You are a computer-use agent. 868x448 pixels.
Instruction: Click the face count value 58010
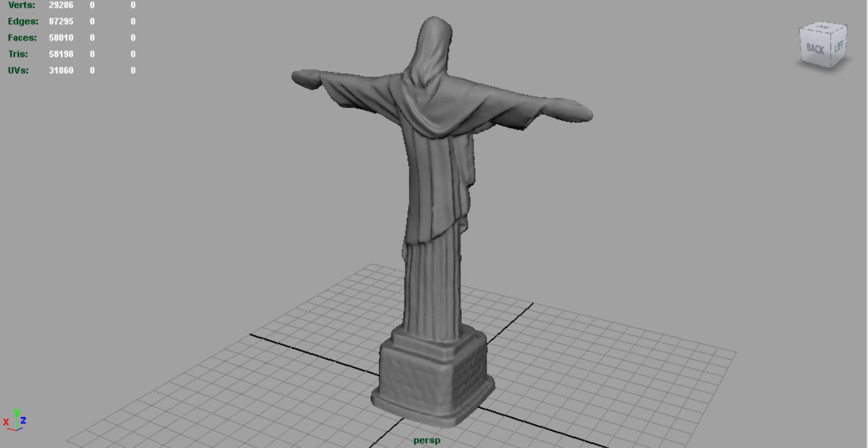tap(61, 38)
